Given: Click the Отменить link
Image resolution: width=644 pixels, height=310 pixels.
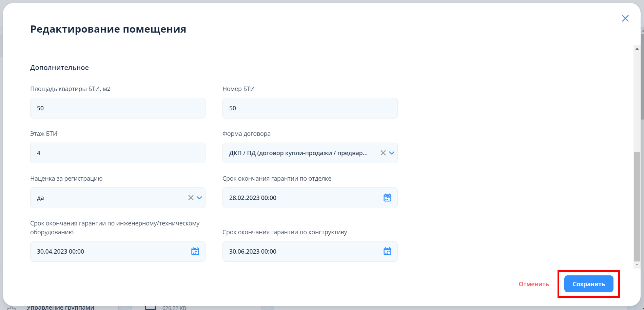Looking at the screenshot, I should point(533,284).
